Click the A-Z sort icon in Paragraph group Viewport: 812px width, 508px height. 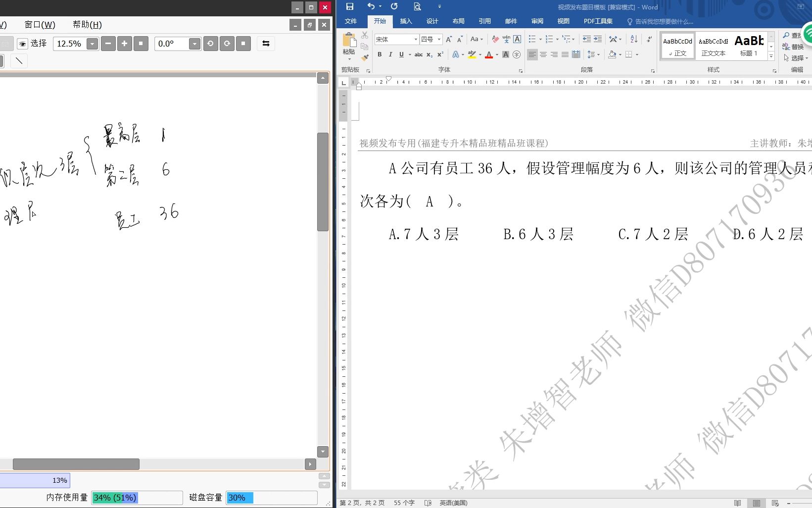(633, 39)
